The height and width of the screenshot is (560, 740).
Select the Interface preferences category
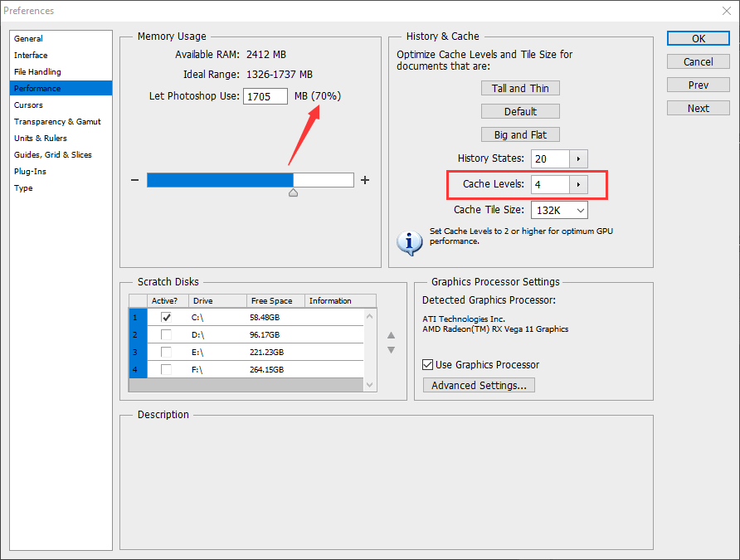click(x=61, y=56)
